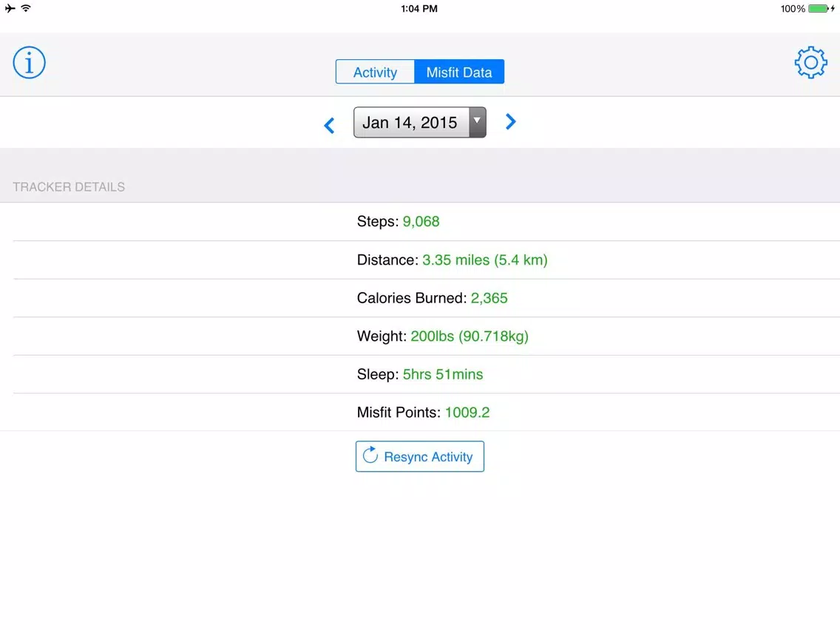The width and height of the screenshot is (840, 630).
Task: Open the info icon
Action: click(29, 62)
